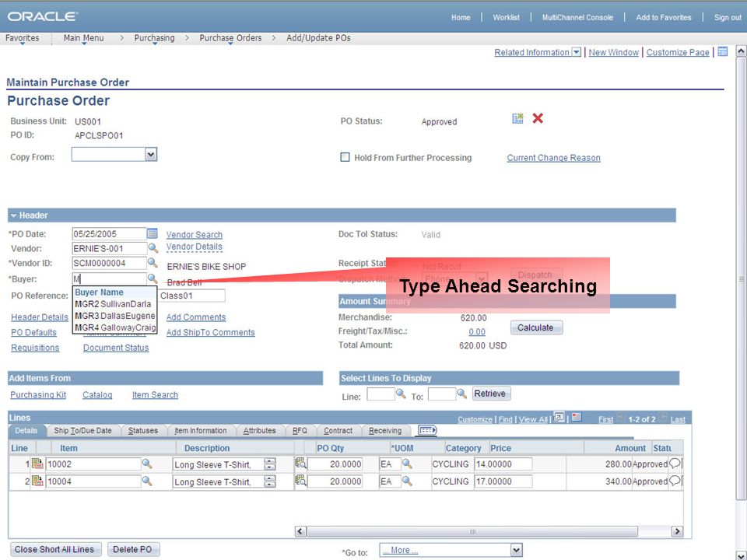This screenshot has height=560, width=747.
Task: Click item lookup magnifier for item 10004
Action: (147, 481)
